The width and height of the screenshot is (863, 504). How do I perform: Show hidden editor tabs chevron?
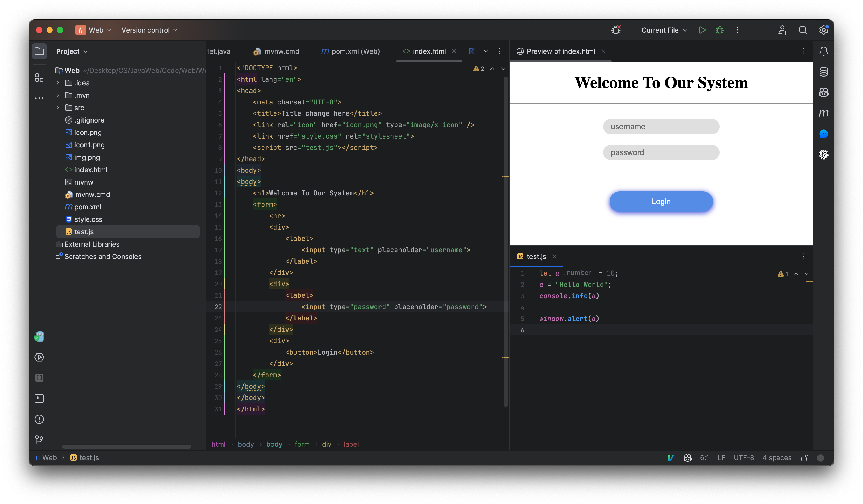(486, 51)
